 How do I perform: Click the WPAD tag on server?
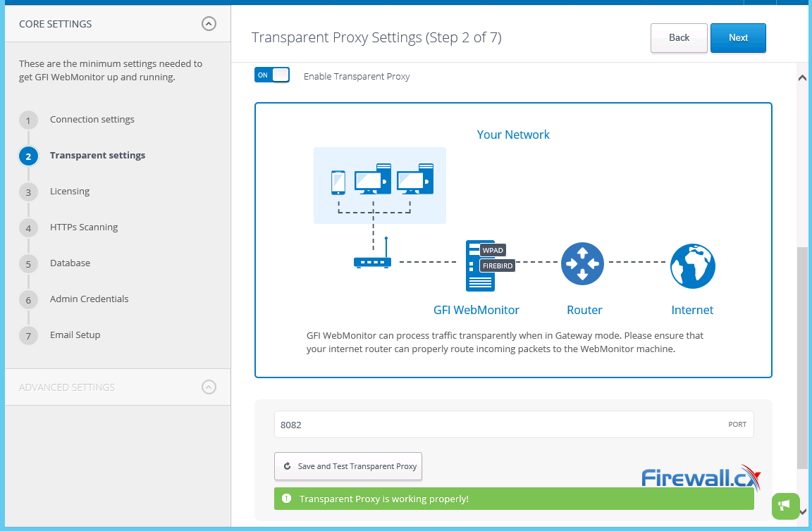[x=493, y=251]
